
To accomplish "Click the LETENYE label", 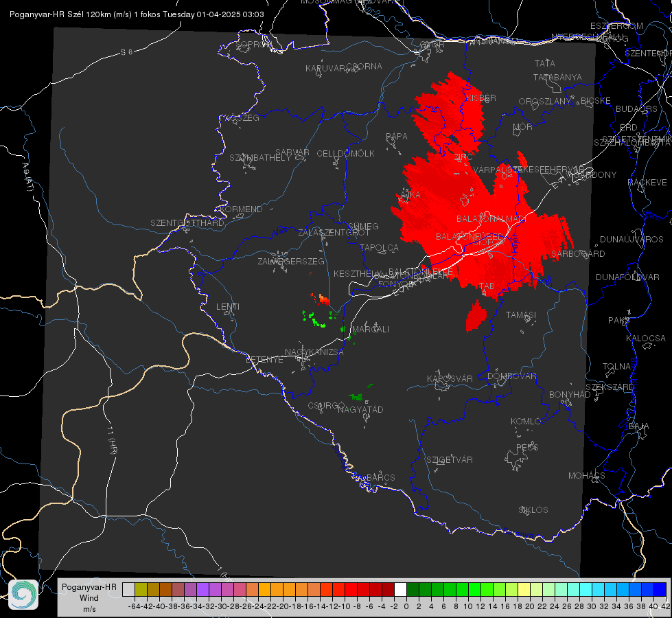I will click(264, 360).
